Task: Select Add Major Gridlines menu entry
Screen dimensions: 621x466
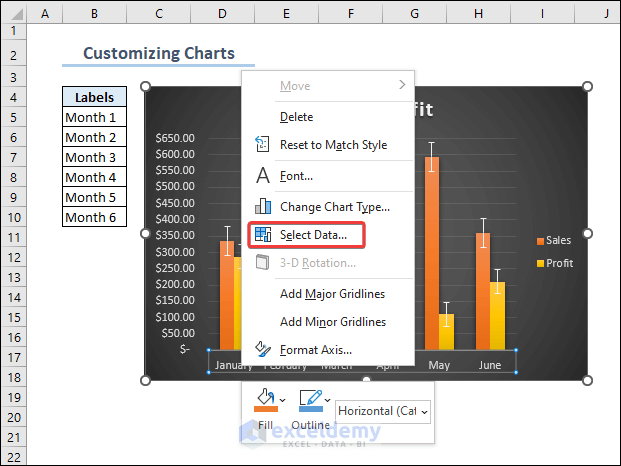Action: (x=332, y=294)
